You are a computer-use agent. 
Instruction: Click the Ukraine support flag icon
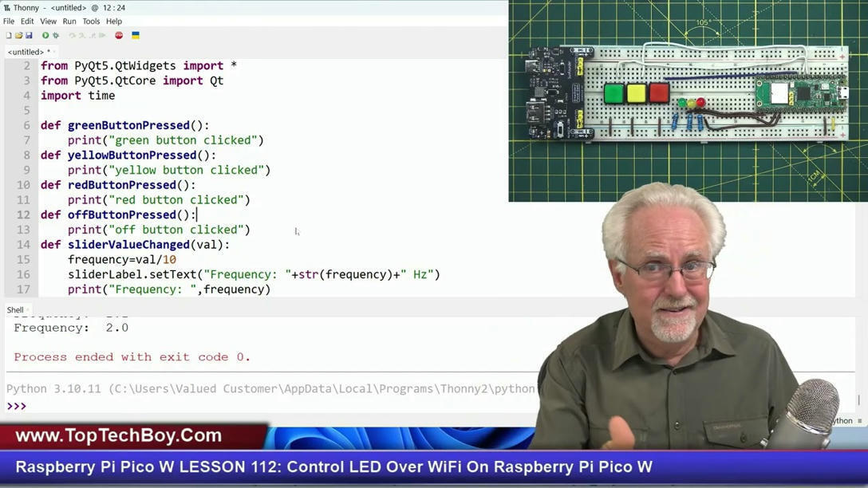[136, 35]
